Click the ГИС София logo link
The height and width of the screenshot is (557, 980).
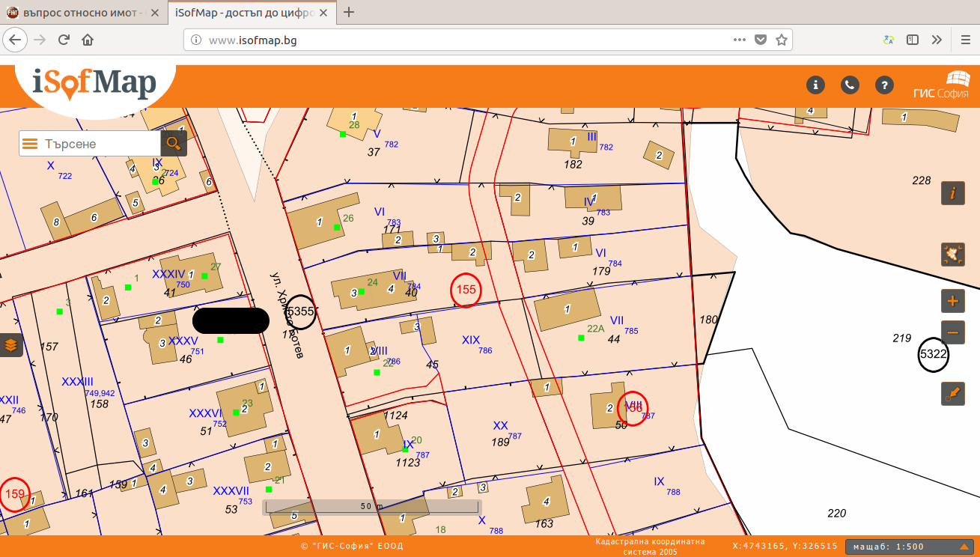[x=941, y=85]
